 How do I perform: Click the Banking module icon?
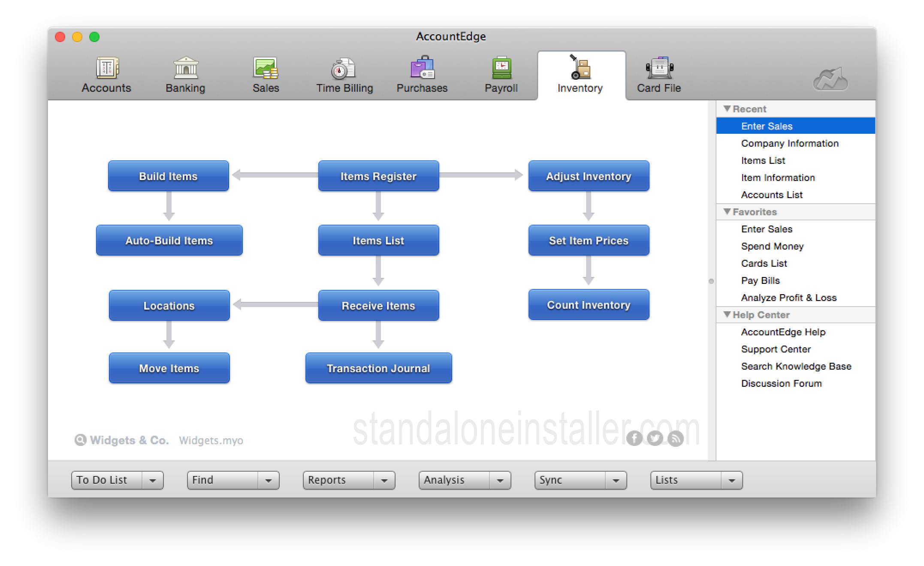point(186,74)
